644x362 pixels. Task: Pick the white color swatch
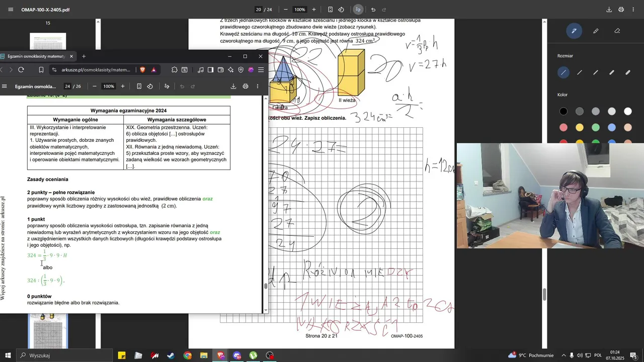(x=628, y=111)
